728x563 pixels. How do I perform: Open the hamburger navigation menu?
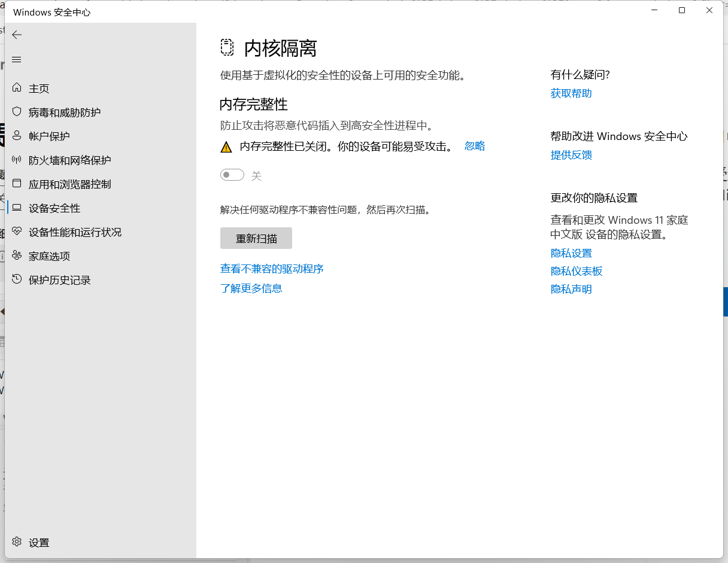17,60
